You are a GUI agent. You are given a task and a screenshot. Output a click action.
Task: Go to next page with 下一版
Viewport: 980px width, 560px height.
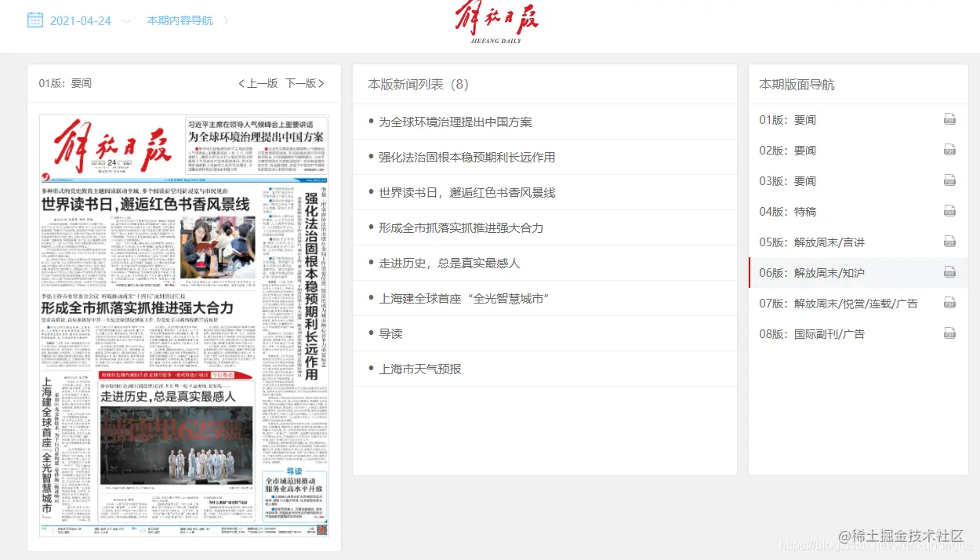305,83
